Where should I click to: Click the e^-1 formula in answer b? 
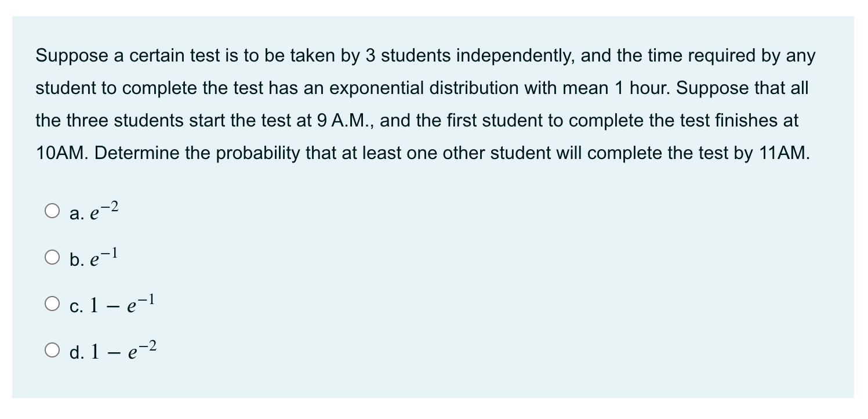coord(104,257)
